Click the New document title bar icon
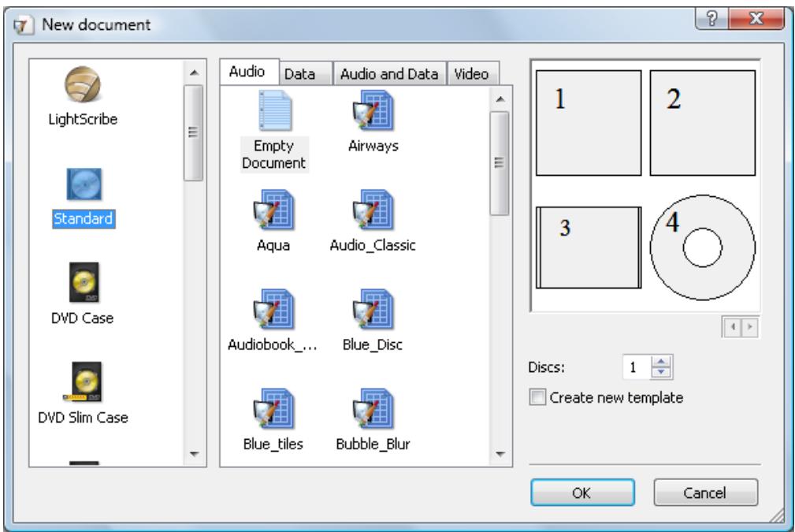 [22, 25]
